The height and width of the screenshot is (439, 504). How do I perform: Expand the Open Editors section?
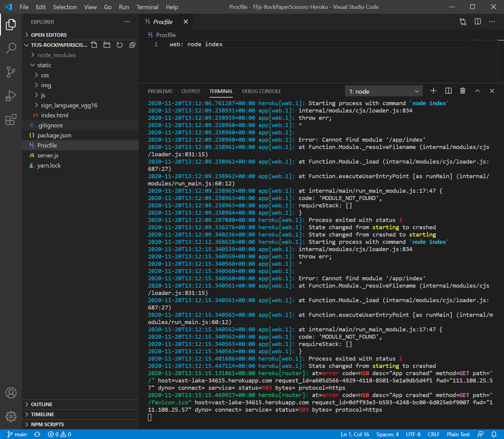pos(80,35)
